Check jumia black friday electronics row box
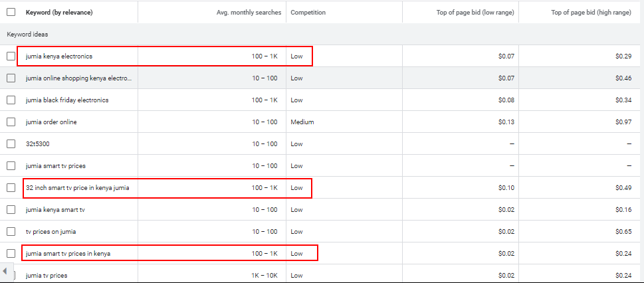This screenshot has height=283, width=644. click(x=11, y=100)
